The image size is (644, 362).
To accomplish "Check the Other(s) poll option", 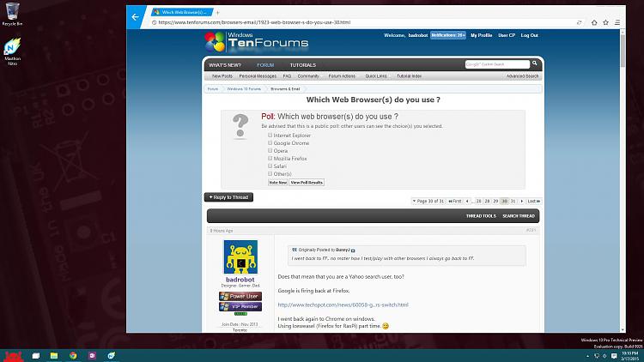I will [x=270, y=173].
